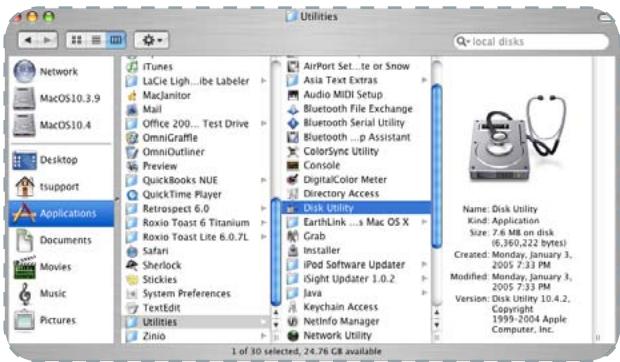
Task: Click the toolbar toggle pill button
Action: coord(605,18)
